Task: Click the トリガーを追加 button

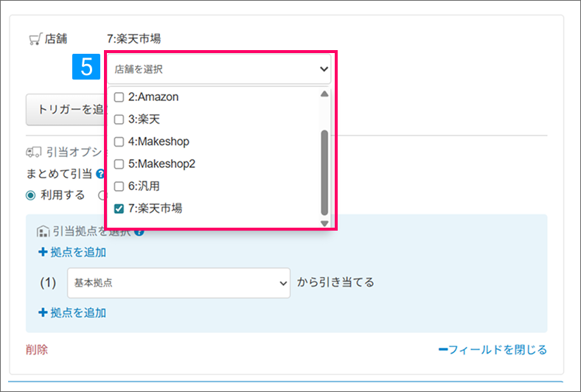Action: (66, 110)
